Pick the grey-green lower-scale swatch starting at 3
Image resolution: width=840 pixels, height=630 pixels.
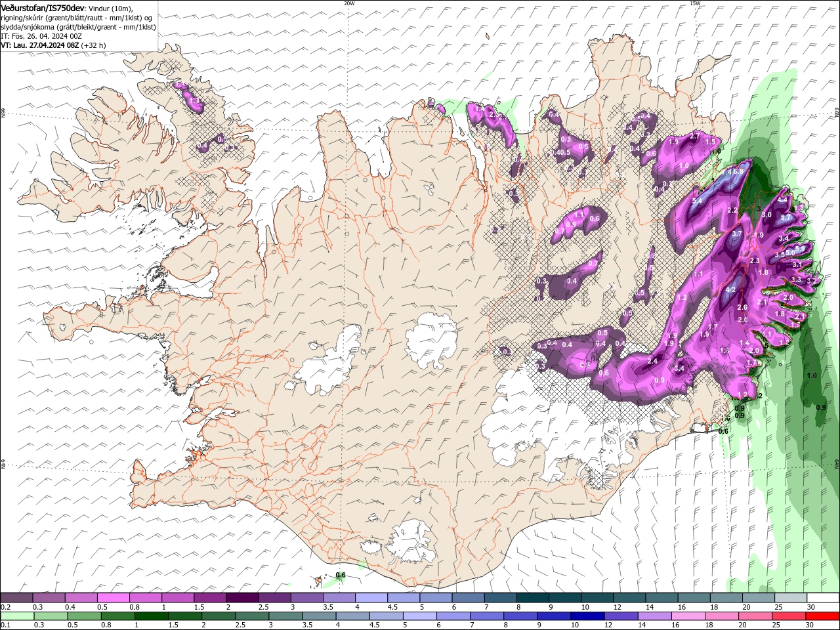point(285,616)
